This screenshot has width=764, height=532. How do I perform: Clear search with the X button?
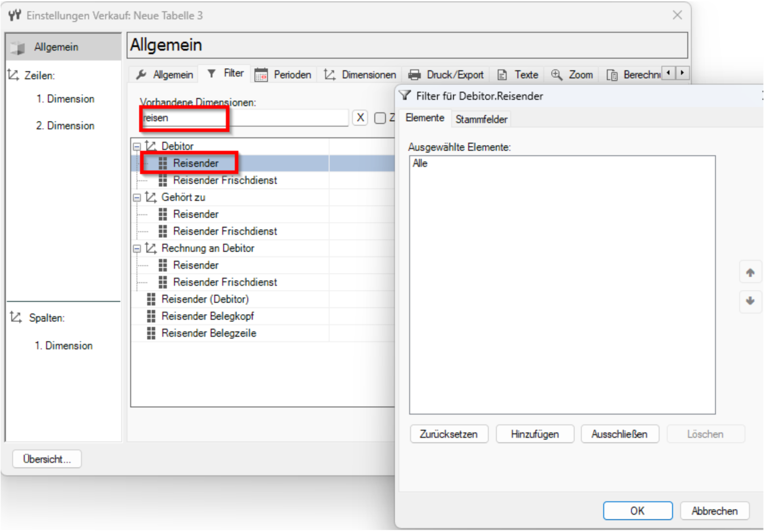click(x=360, y=118)
